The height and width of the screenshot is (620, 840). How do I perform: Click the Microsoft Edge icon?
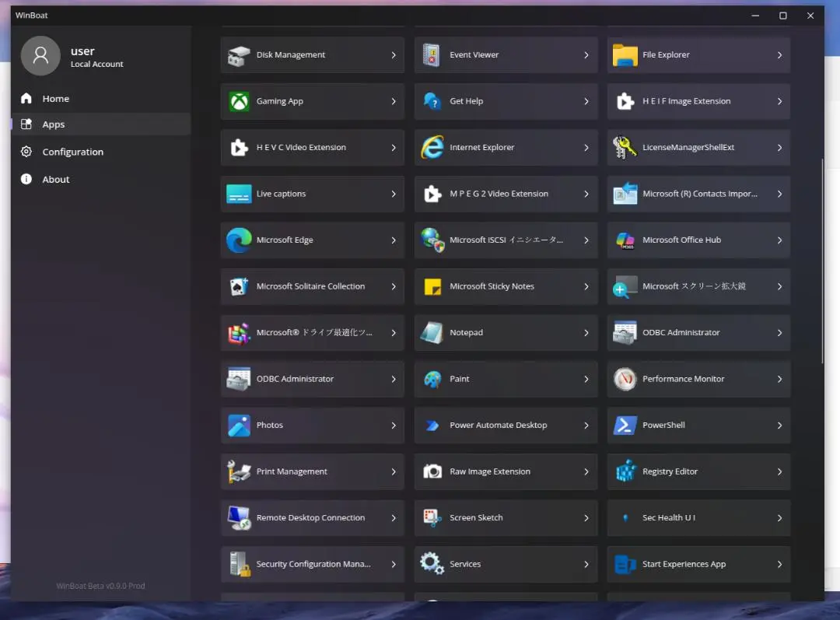(x=239, y=240)
